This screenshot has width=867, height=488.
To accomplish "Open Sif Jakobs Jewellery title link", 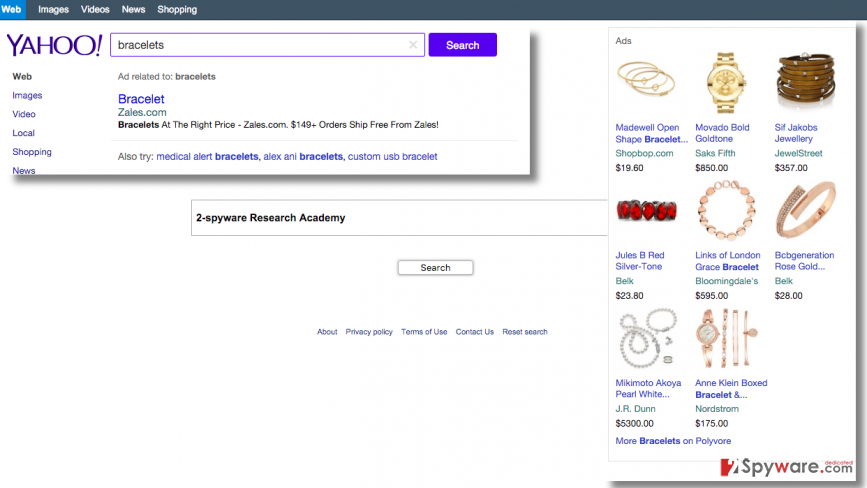I will point(796,133).
